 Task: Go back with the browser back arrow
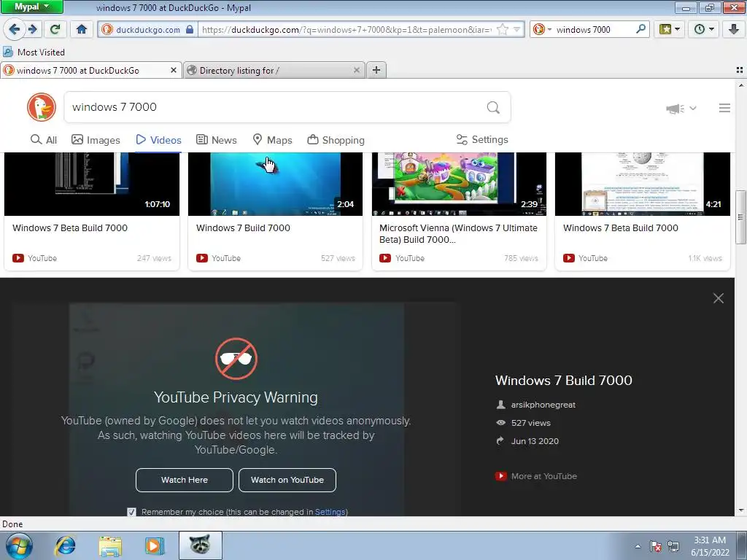click(x=15, y=29)
